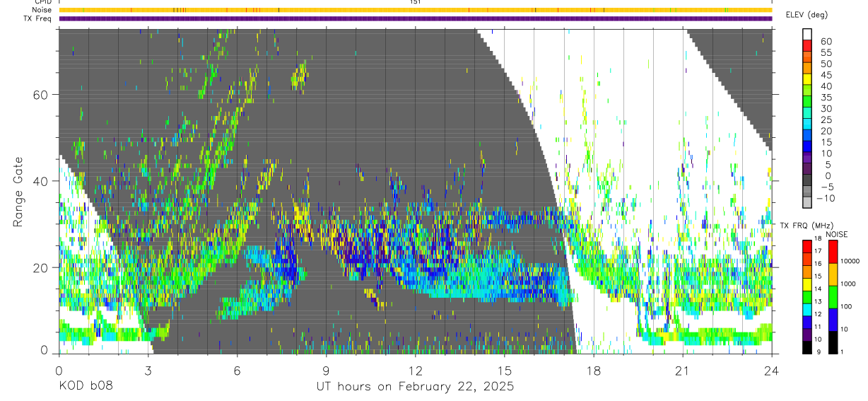868x401 pixels.
Task: Click the green swatch in NOISE colorbar
Action: point(833,297)
